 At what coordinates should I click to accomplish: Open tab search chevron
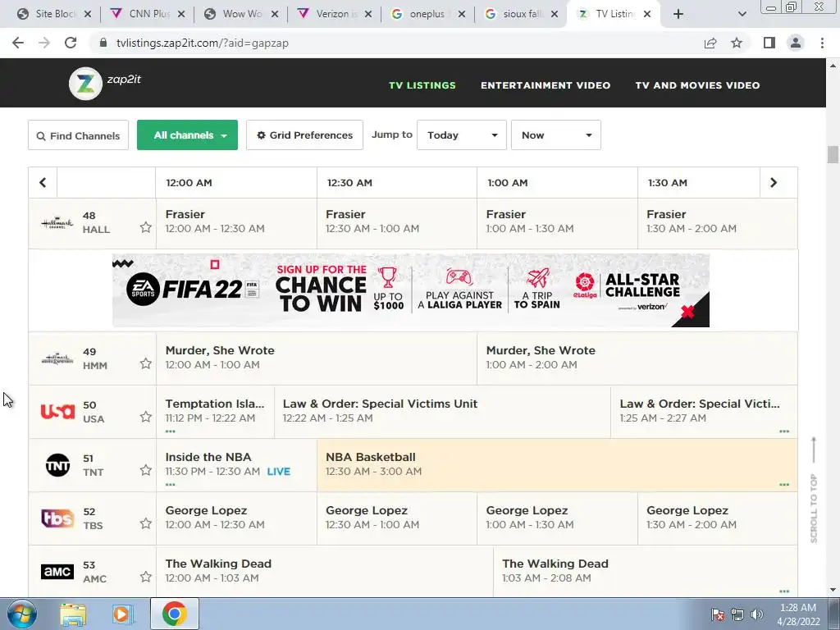coord(742,14)
